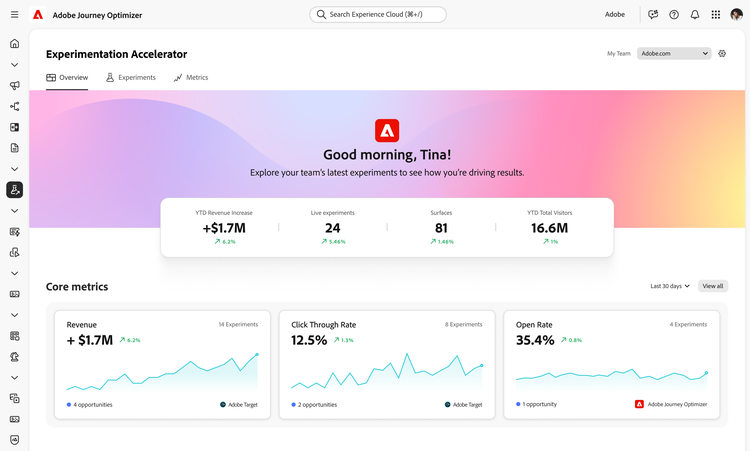The image size is (750, 451).
Task: Click the user profile avatar
Action: tap(737, 15)
